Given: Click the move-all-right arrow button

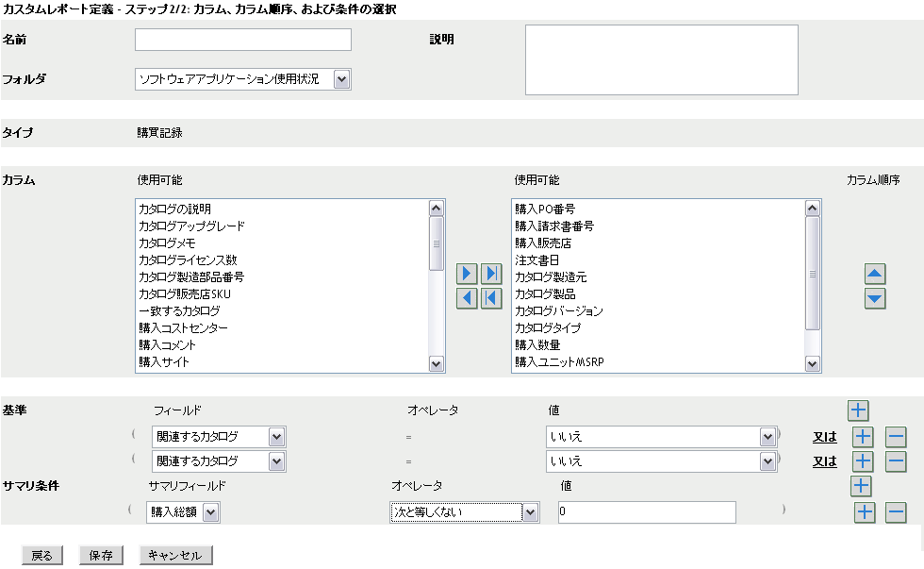Looking at the screenshot, I should (x=490, y=274).
